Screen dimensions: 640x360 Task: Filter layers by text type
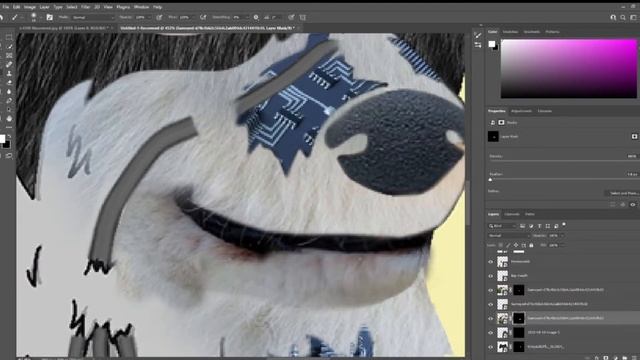pos(540,226)
